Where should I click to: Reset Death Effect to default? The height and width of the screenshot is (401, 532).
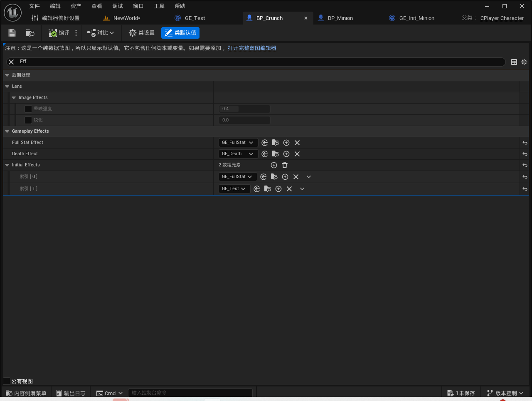525,154
